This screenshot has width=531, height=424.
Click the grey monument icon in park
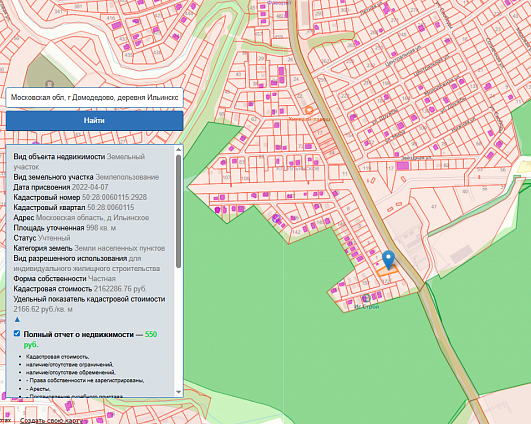coord(49,83)
